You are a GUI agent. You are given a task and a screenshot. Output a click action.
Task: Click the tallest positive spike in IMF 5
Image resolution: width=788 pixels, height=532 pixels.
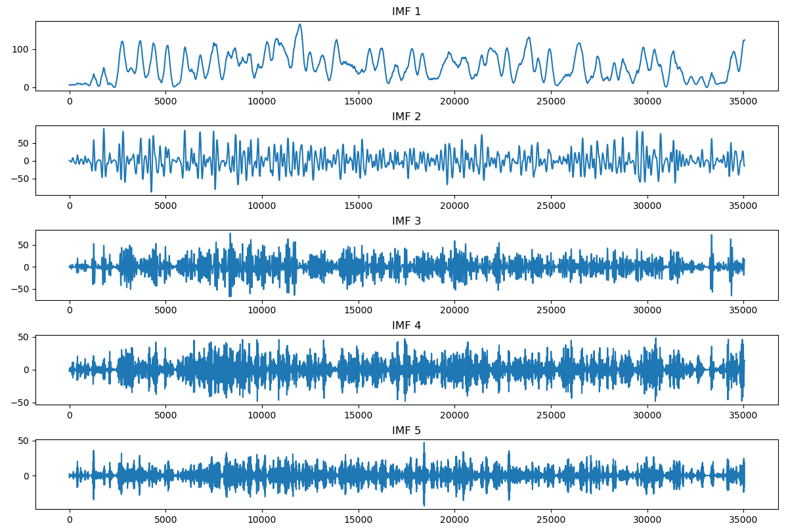[x=424, y=443]
